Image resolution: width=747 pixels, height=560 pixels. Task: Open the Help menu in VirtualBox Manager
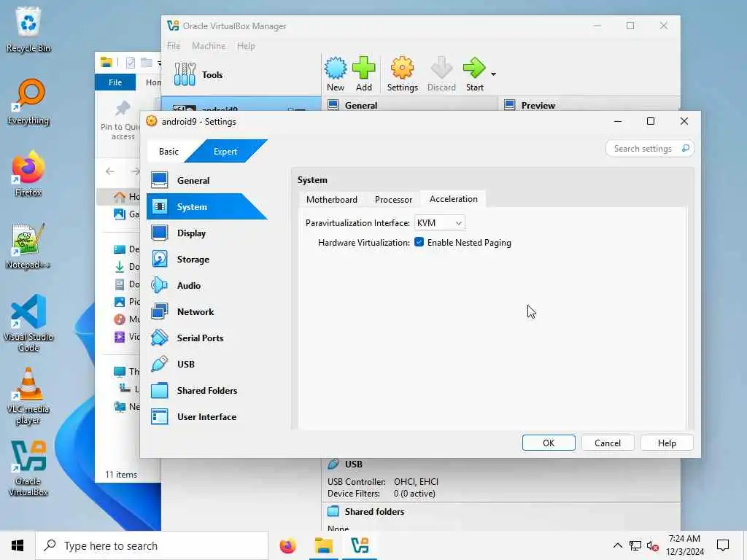tap(246, 46)
